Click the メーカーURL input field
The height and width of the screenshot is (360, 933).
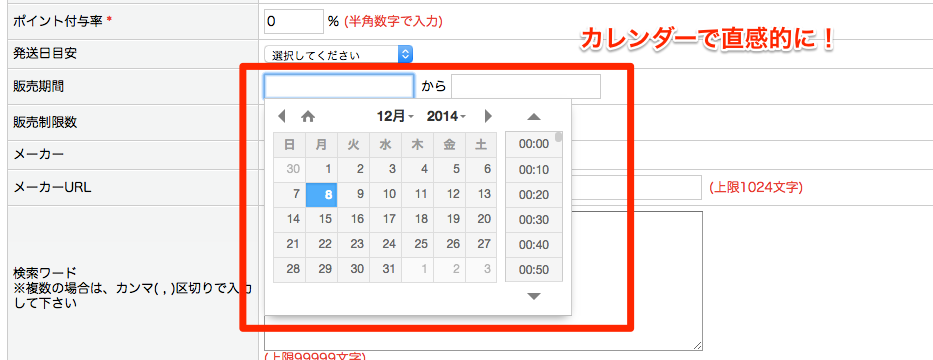637,187
